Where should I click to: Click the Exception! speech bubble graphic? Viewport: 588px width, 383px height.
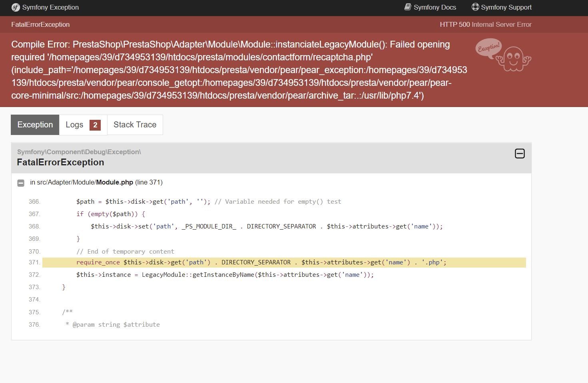point(488,48)
